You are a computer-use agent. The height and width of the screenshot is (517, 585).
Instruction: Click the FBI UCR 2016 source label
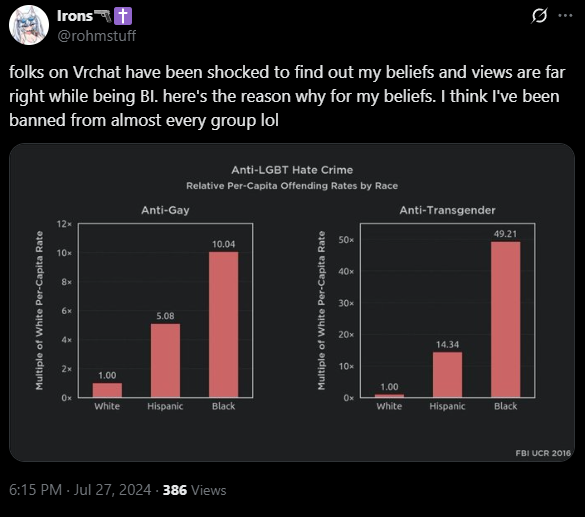(x=543, y=453)
